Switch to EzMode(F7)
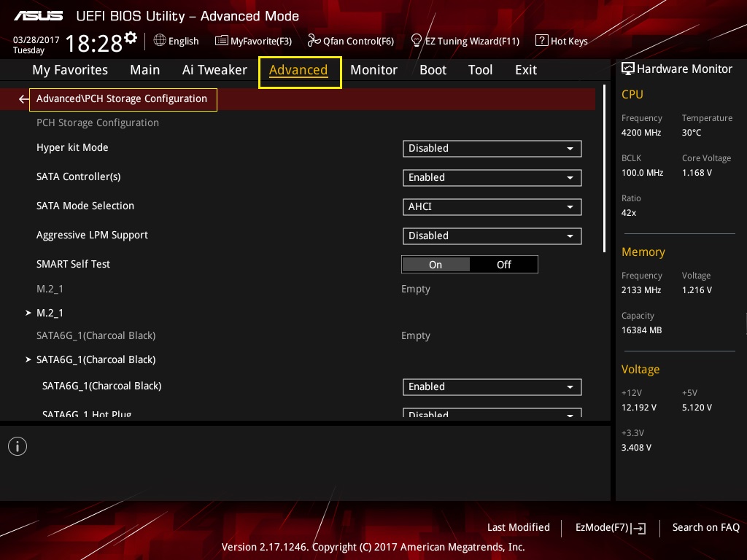This screenshot has width=747, height=560. tap(611, 528)
